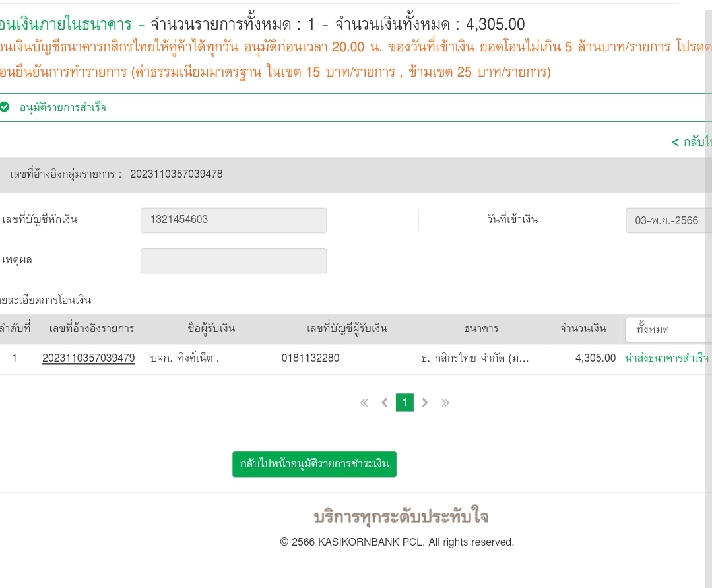Screen dimensions: 712x588
Task: Click the นำส่งธนาคารสำเร็จ status text in row 1
Action: coord(666,358)
